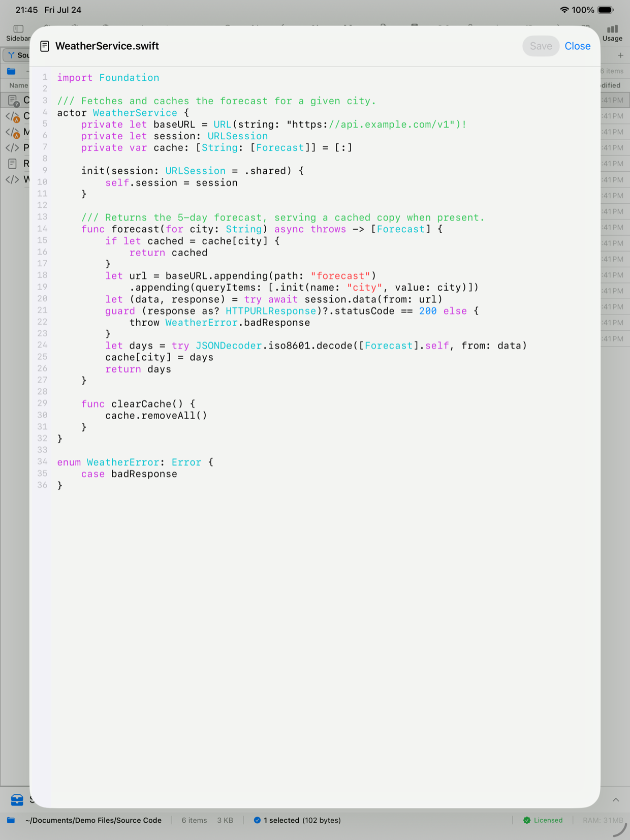Click the '3 KB' status bar entry
Viewport: 630px width, 840px height.
[225, 820]
